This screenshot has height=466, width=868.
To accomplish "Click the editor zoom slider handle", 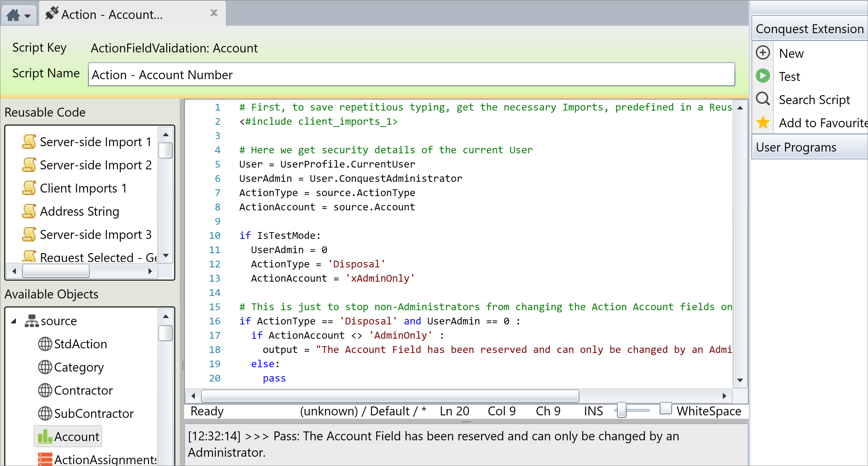I will tap(622, 410).
